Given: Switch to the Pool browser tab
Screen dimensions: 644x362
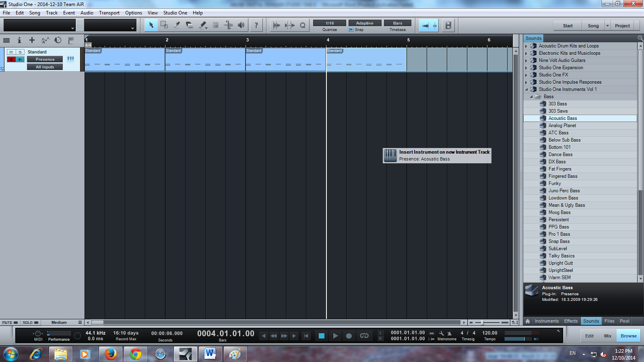Looking at the screenshot, I should pyautogui.click(x=624, y=321).
